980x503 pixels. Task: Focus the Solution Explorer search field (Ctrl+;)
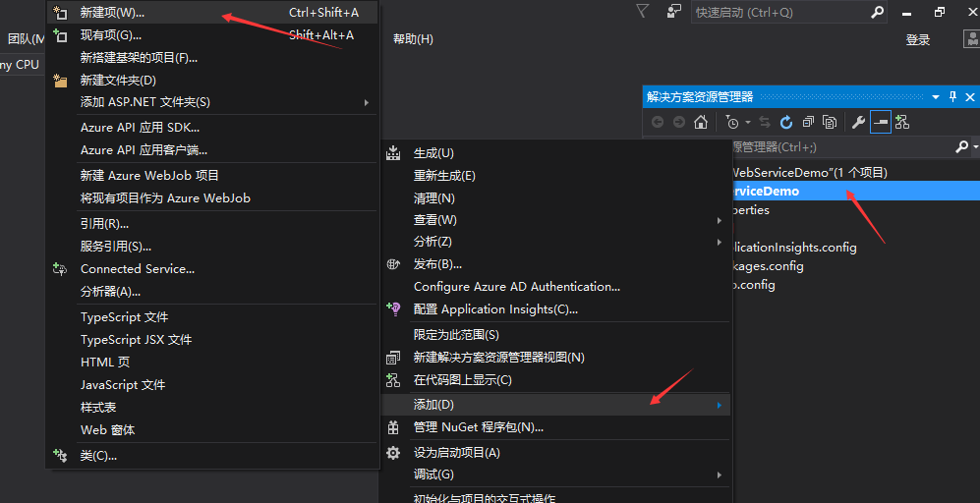(841, 146)
